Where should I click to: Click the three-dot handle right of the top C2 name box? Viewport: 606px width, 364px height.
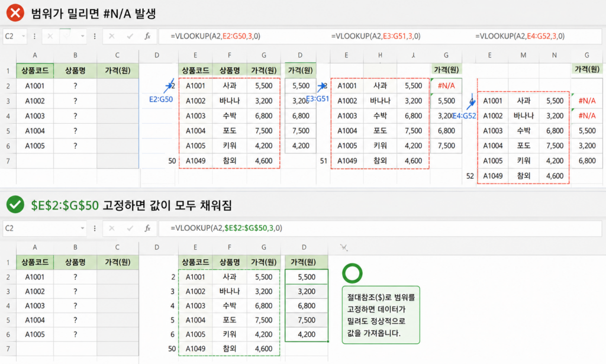click(34, 36)
